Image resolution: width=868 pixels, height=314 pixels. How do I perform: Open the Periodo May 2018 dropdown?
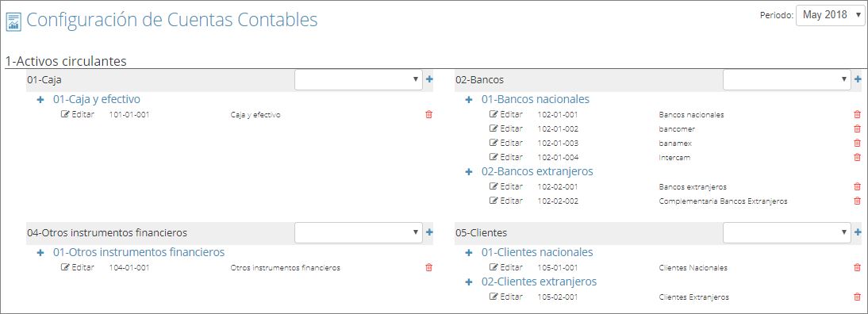coord(830,16)
